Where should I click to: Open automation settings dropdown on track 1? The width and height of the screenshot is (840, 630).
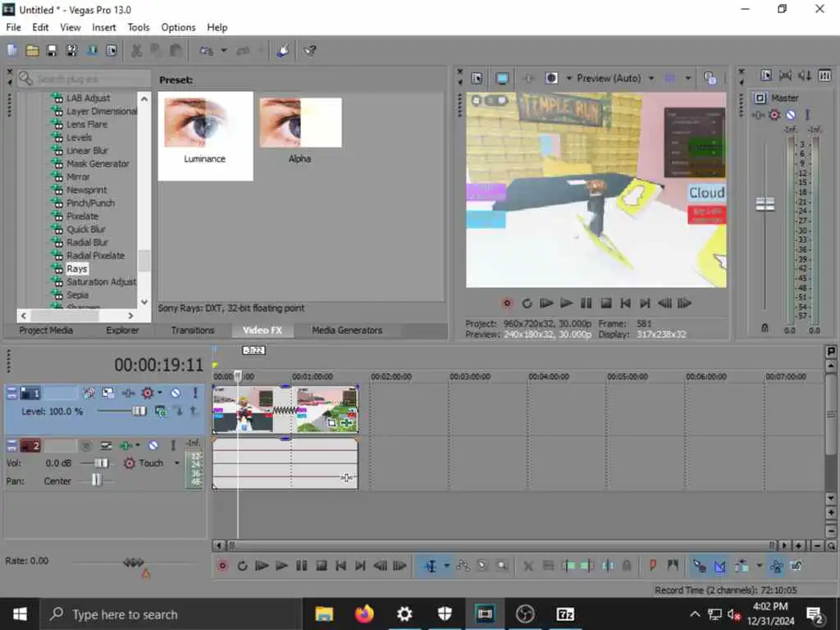(x=160, y=393)
